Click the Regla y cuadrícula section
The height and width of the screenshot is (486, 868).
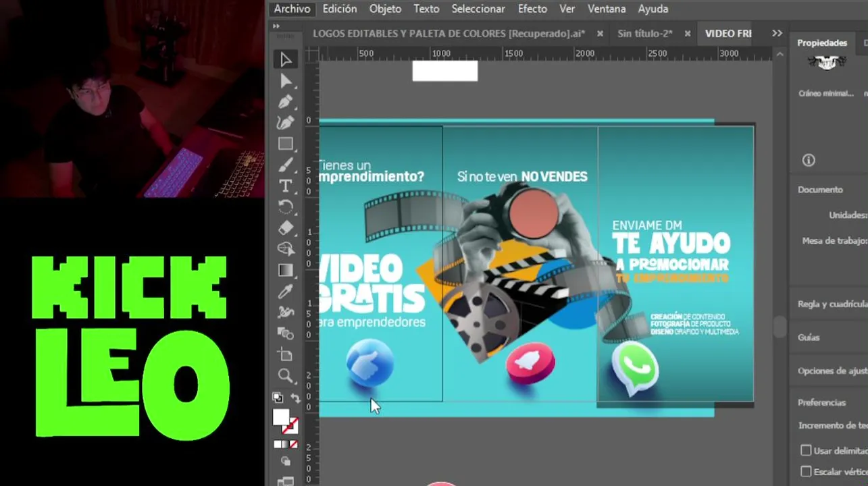[832, 304]
